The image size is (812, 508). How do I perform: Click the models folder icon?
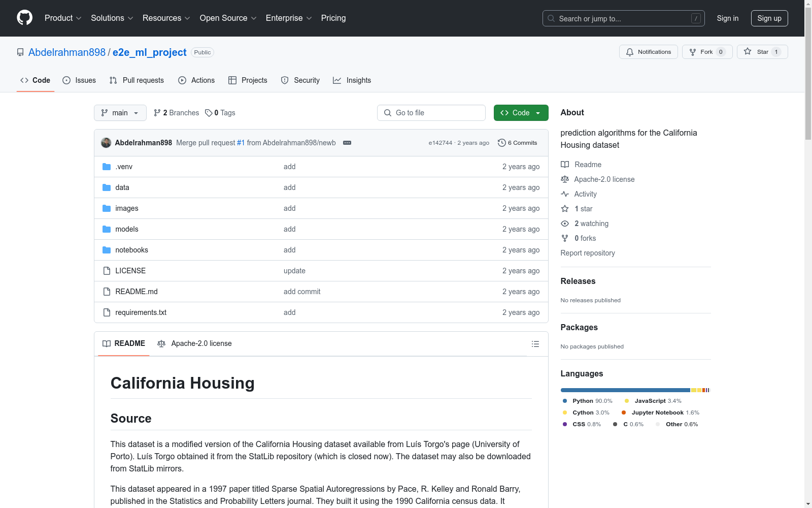click(x=107, y=229)
